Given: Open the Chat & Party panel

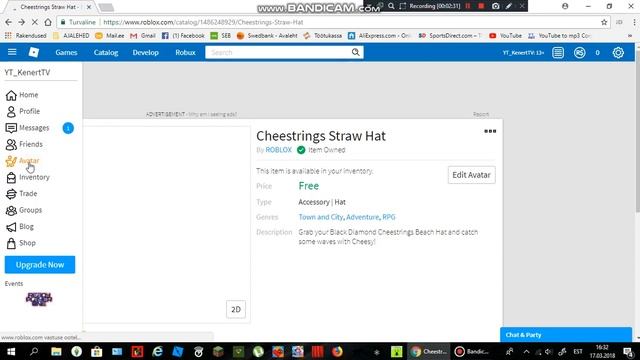Looking at the screenshot, I should pos(566,335).
